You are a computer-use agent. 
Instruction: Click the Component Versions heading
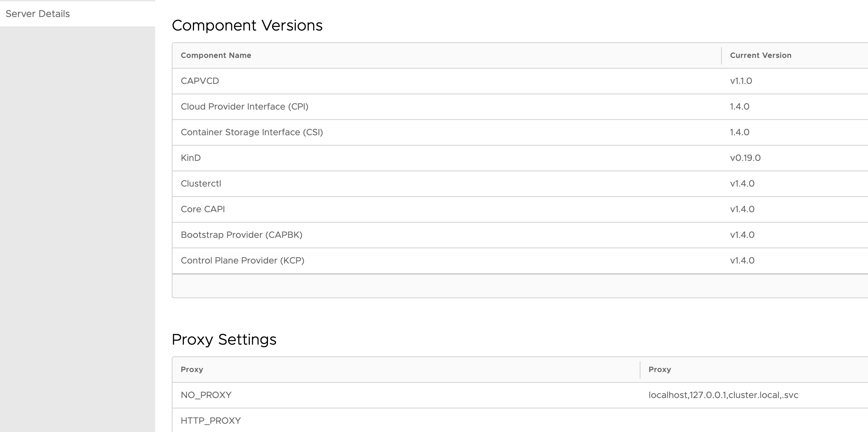click(x=247, y=25)
